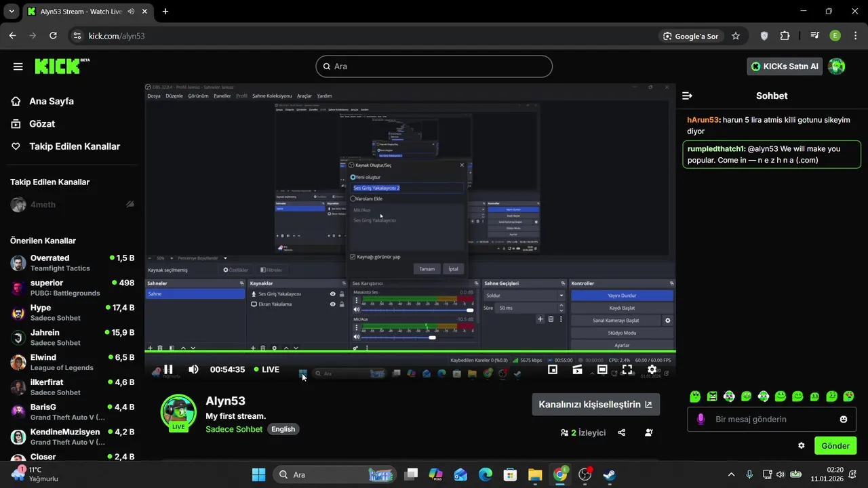
Task: Click the share icon below stream
Action: coord(622,432)
